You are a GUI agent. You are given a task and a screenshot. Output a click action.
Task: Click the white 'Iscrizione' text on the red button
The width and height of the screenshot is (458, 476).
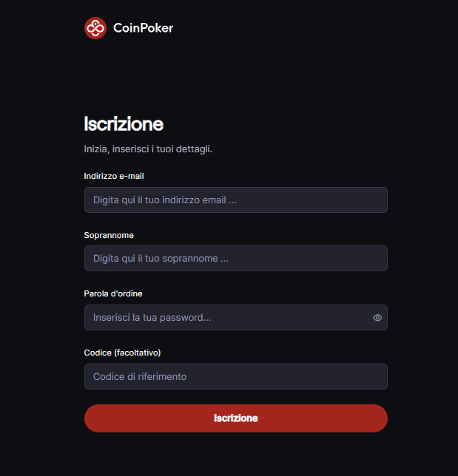tap(236, 418)
